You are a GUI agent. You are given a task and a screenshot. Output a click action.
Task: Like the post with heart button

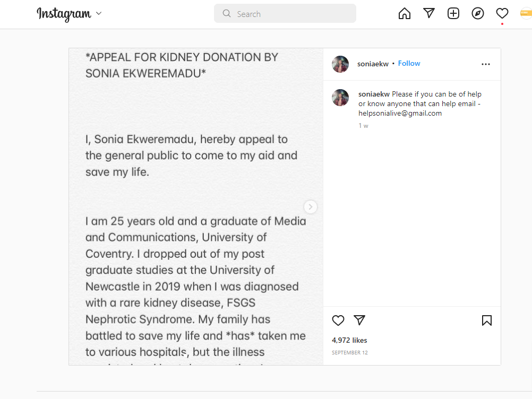(x=338, y=320)
